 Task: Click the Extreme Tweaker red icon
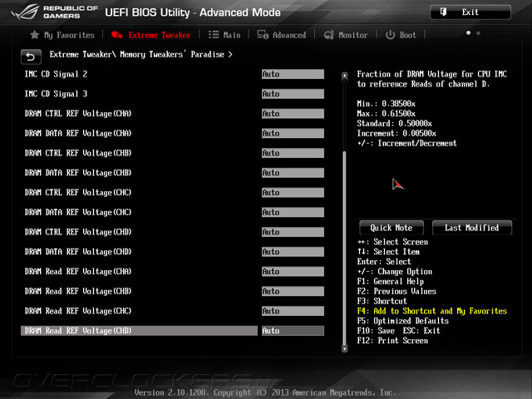point(117,35)
